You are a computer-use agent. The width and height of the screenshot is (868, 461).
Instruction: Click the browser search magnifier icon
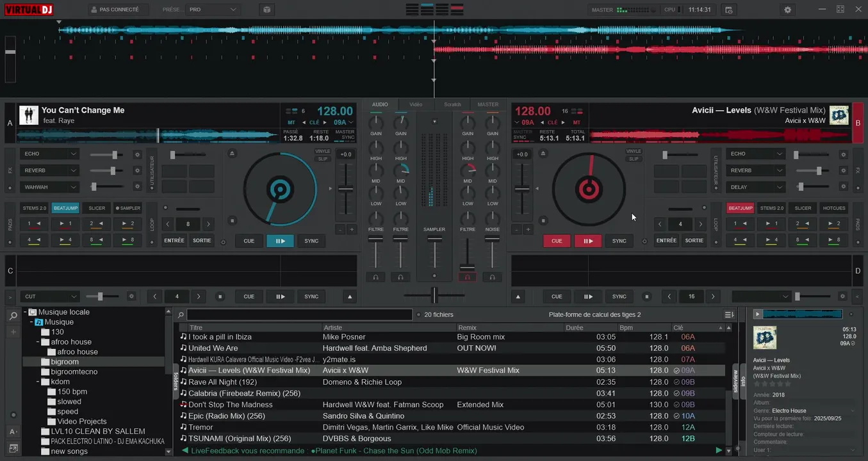click(13, 316)
